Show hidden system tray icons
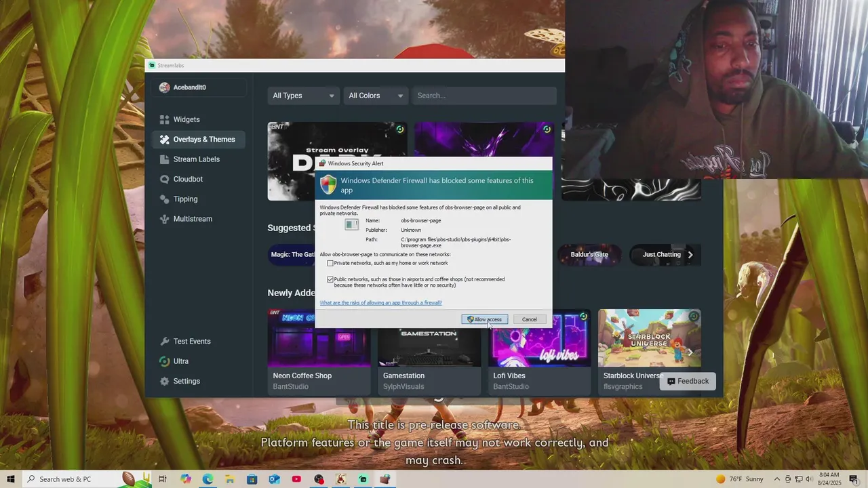This screenshot has height=488, width=868. [777, 479]
